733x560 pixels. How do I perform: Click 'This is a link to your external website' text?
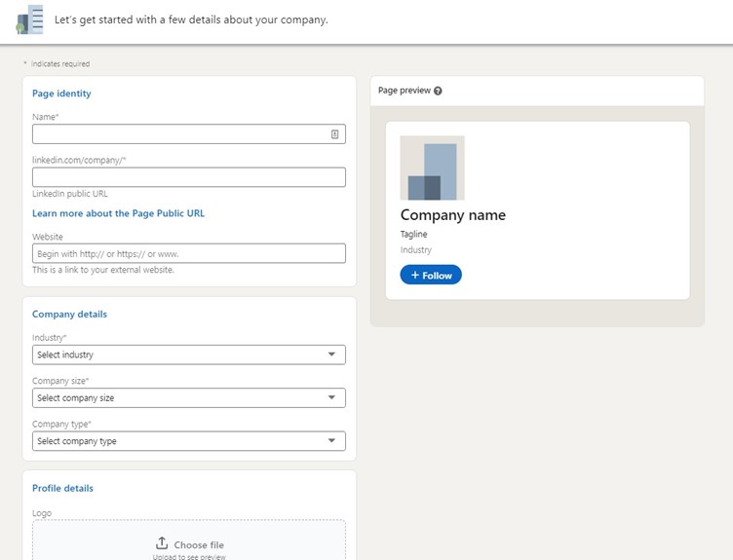(103, 270)
